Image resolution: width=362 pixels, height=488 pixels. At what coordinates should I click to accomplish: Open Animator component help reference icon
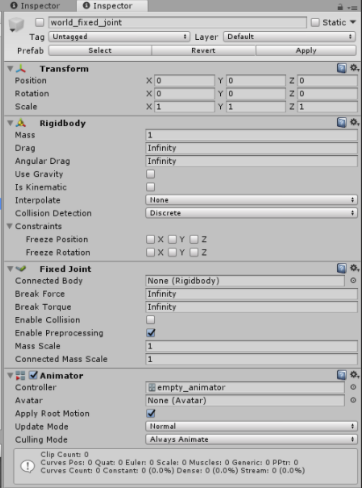tap(342, 375)
